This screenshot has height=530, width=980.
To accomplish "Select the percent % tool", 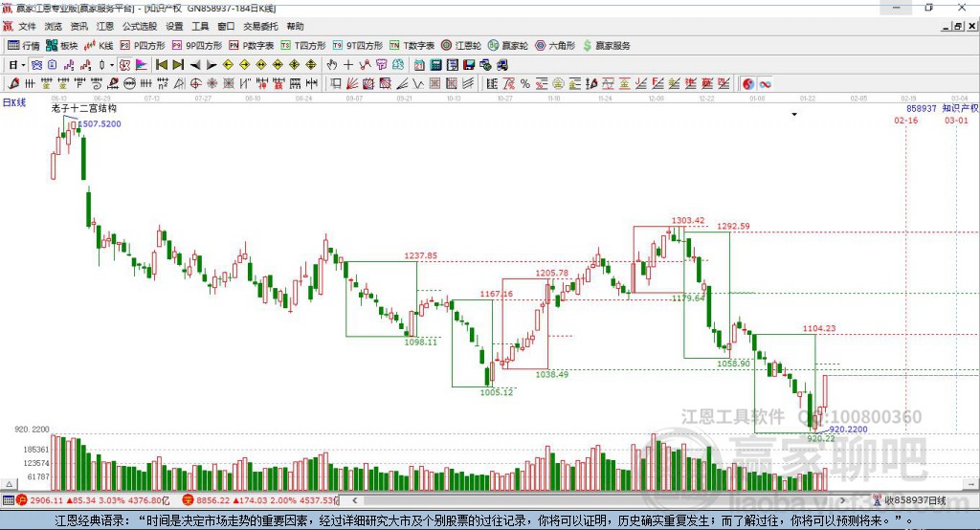I will click(525, 84).
